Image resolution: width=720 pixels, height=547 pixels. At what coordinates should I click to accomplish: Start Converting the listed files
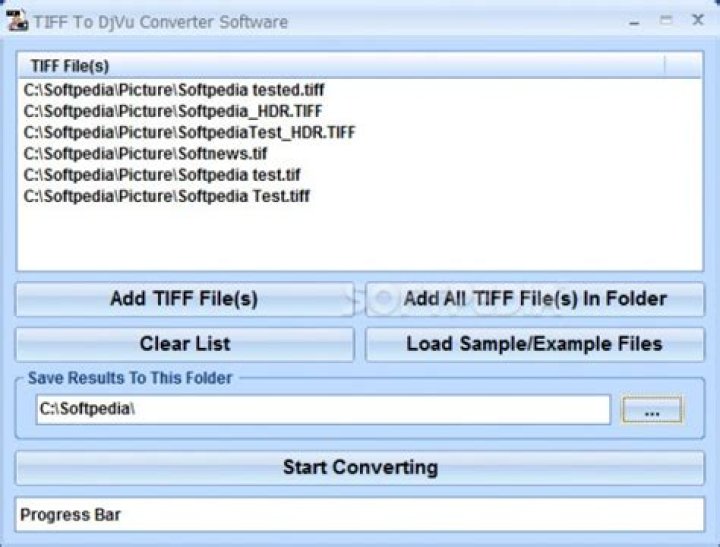click(360, 468)
